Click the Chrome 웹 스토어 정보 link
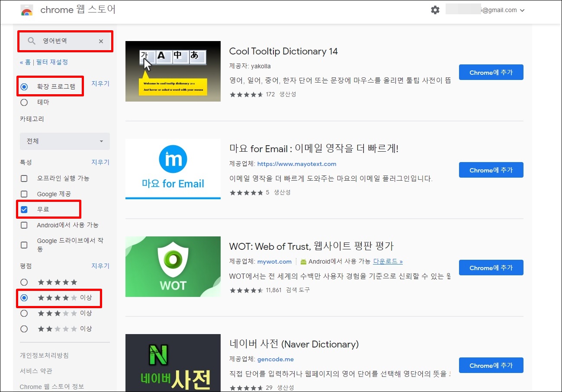This screenshot has height=392, width=562. click(52, 386)
